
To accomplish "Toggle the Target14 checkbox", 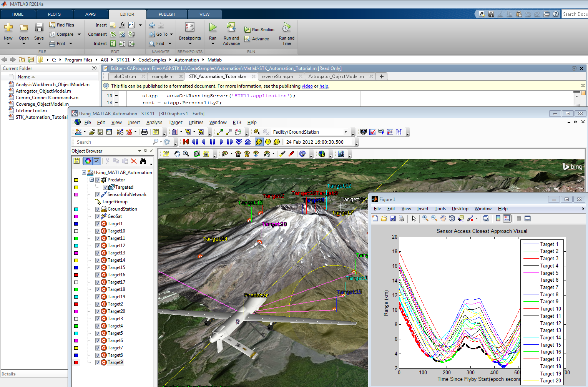I will click(98, 260).
